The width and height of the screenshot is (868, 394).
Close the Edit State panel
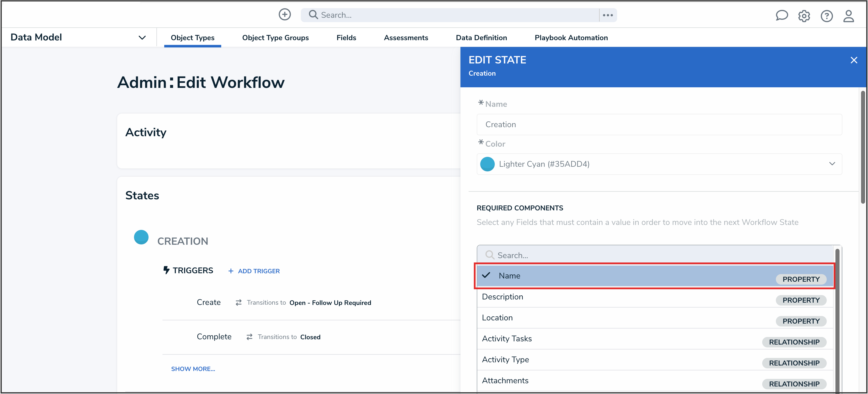click(853, 60)
